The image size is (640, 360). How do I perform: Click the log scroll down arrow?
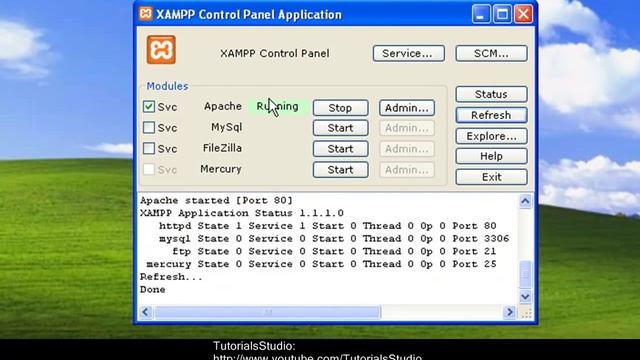coord(525,297)
